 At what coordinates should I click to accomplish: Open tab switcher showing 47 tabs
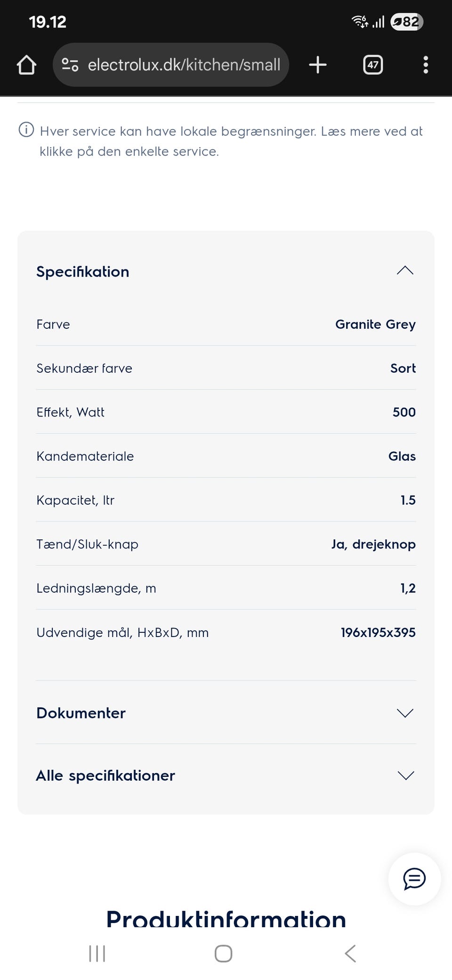(x=373, y=65)
